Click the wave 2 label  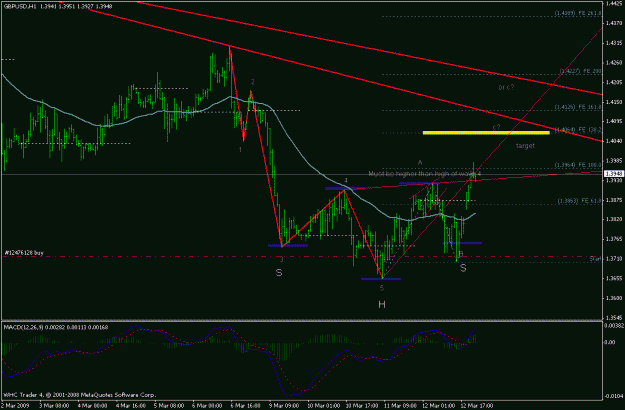pos(252,82)
